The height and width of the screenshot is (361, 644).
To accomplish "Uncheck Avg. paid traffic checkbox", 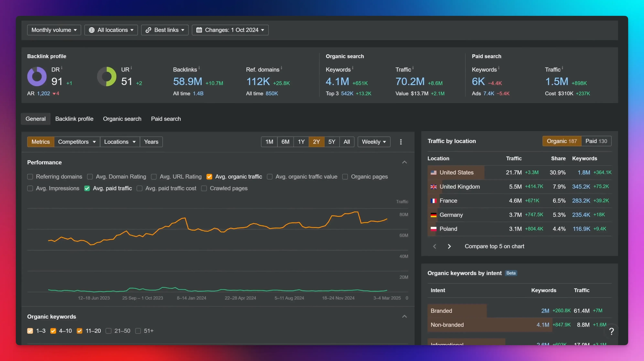I will [87, 188].
